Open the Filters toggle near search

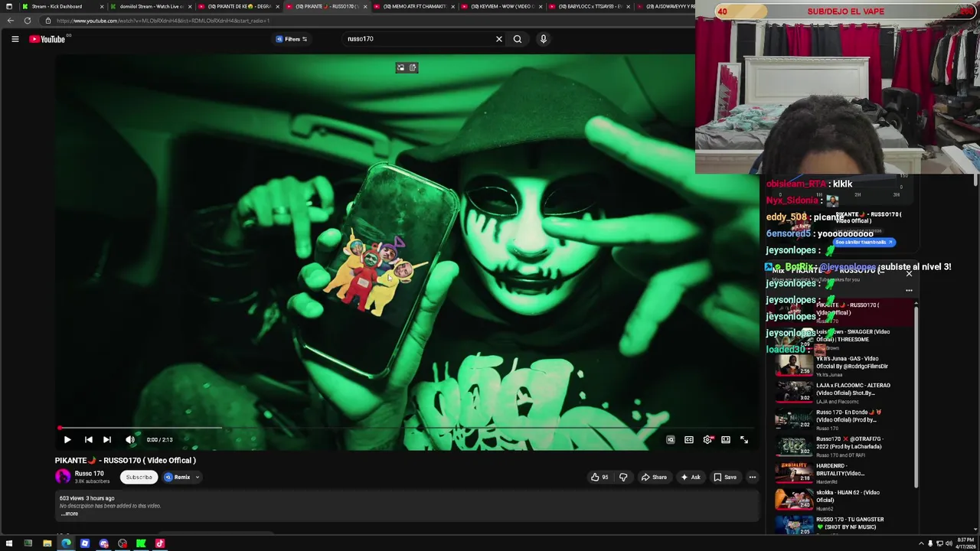click(x=292, y=39)
